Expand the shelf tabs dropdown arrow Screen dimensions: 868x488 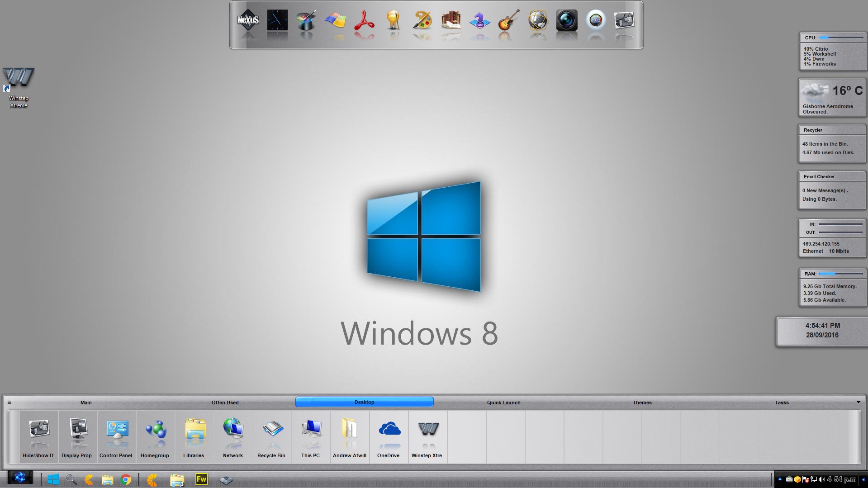[x=858, y=402]
